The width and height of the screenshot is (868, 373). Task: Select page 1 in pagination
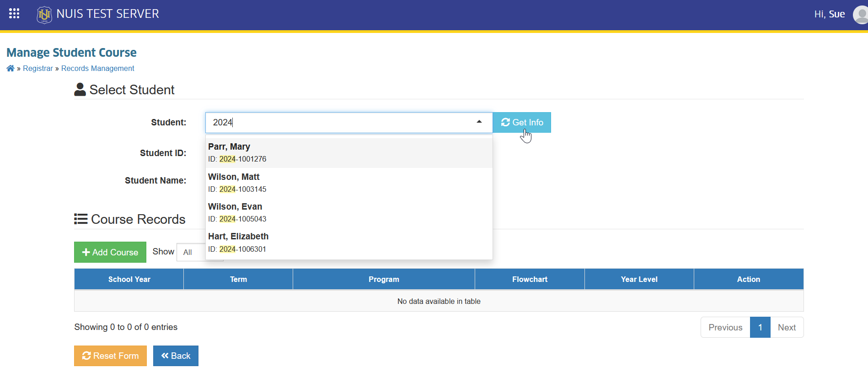pyautogui.click(x=760, y=327)
